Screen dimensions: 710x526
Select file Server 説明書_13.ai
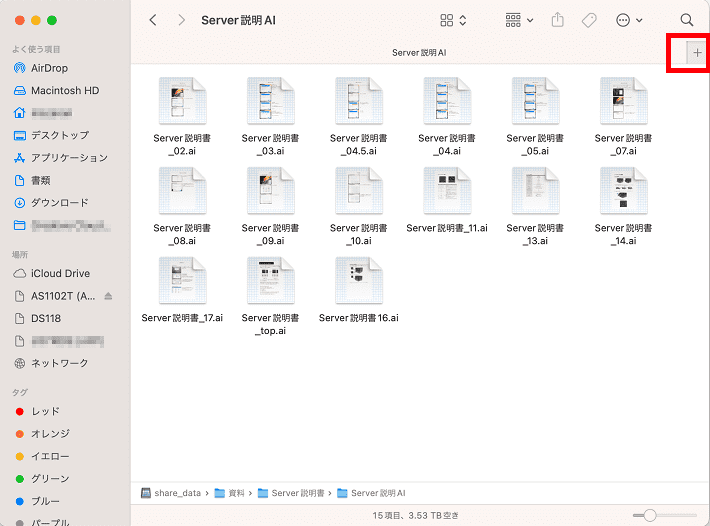(x=535, y=206)
